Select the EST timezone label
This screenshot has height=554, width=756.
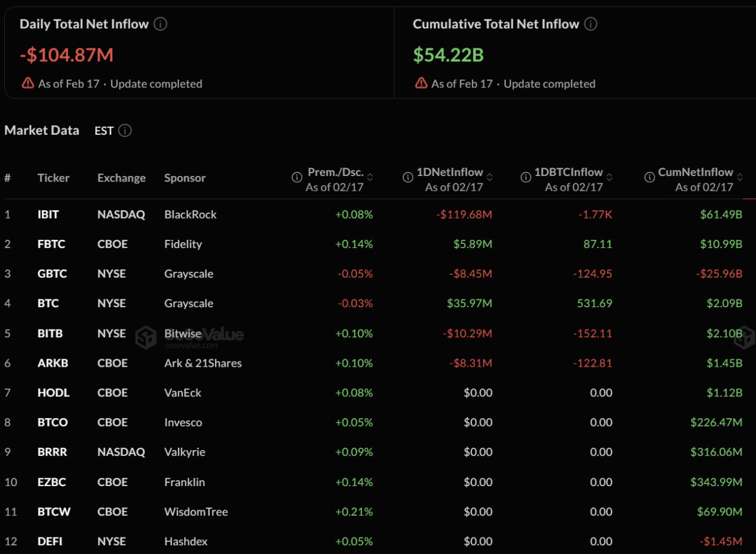pyautogui.click(x=102, y=131)
